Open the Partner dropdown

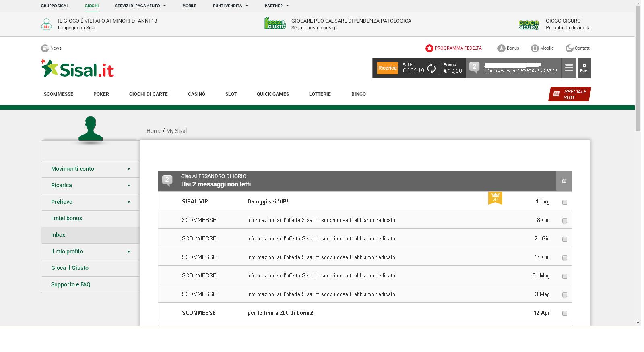pos(277,6)
